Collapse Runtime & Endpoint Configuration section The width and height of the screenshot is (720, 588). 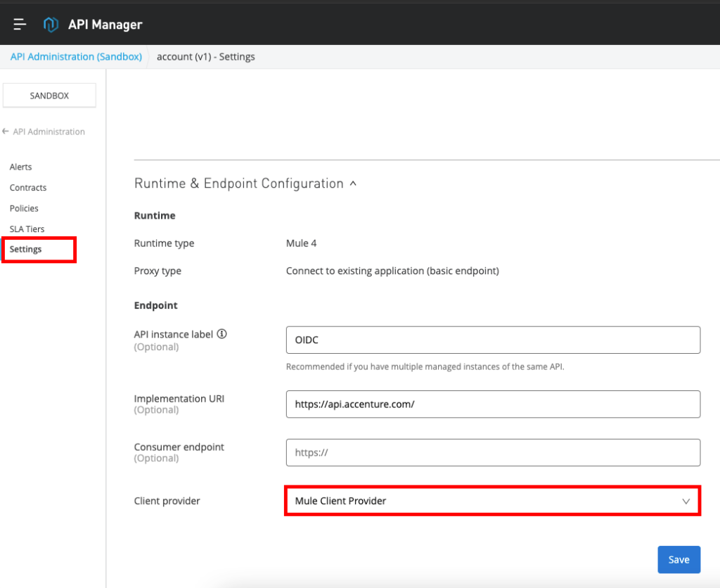tap(353, 184)
